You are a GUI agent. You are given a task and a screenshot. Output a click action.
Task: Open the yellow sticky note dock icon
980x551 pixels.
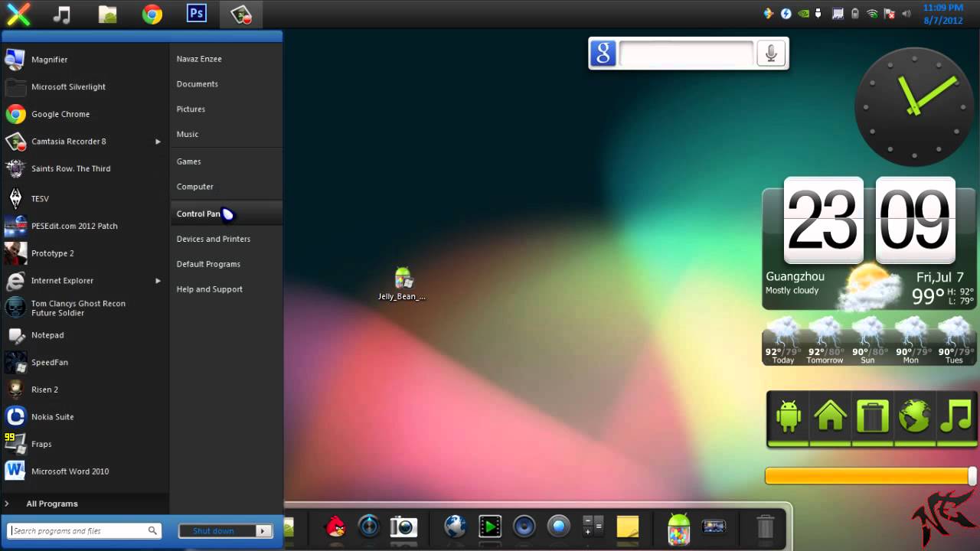click(x=628, y=527)
